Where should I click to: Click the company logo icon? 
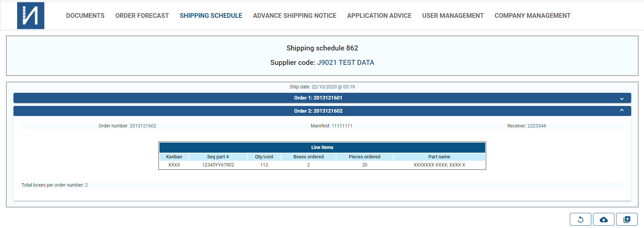31,15
